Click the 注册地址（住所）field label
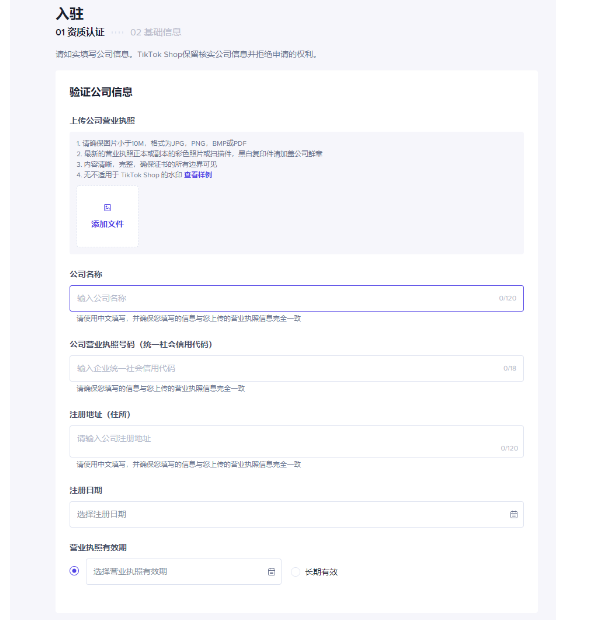 (100, 414)
